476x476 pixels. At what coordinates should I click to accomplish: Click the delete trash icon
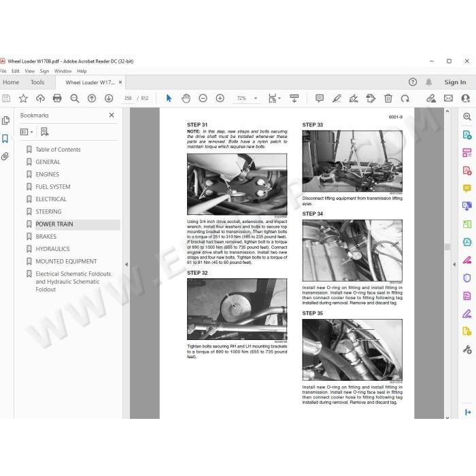pos(388,99)
